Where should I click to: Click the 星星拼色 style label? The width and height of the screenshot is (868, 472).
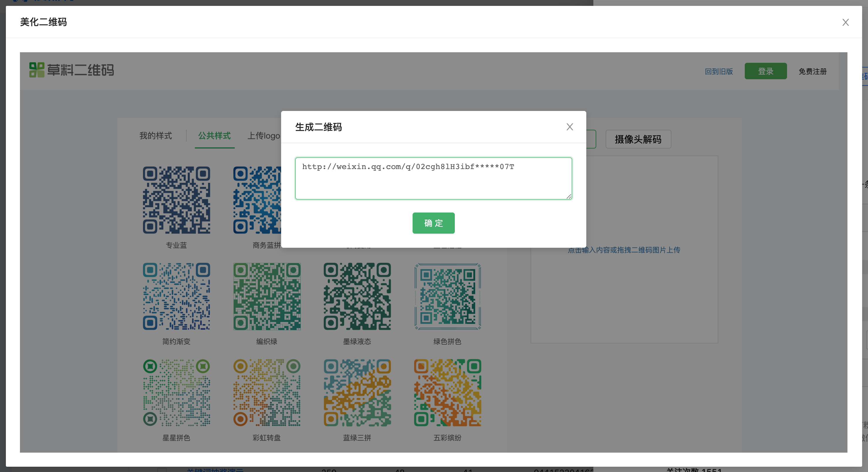tap(176, 438)
